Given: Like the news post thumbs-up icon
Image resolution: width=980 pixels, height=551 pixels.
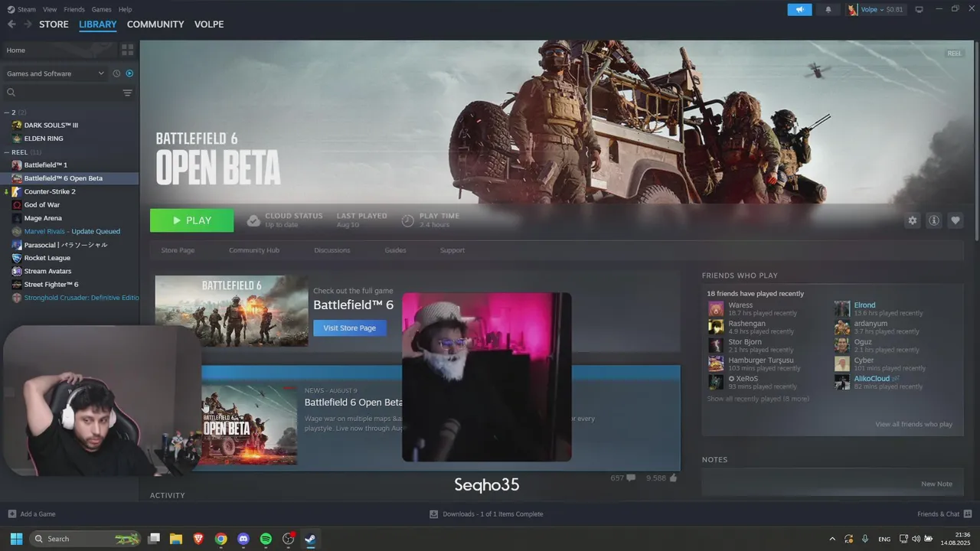Looking at the screenshot, I should tap(674, 478).
